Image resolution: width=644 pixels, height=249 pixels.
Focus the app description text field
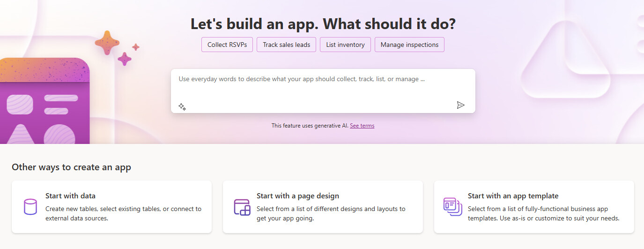(x=323, y=91)
